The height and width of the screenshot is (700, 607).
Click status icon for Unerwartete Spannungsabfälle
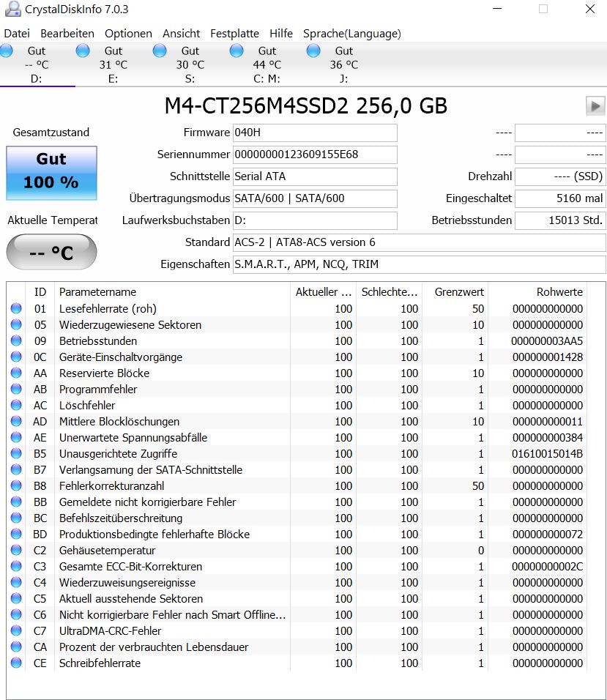click(16, 437)
